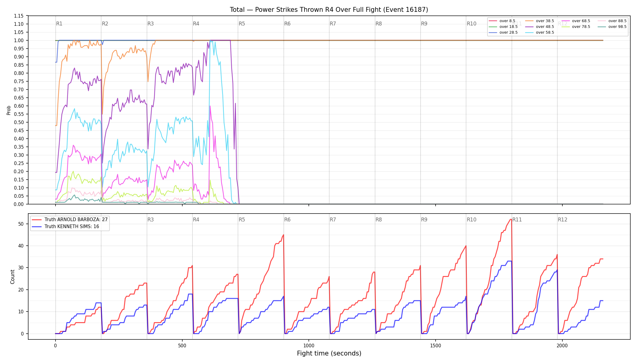
Task: Click the 'Fight time (seconds)' axis label
Action: 329,353
